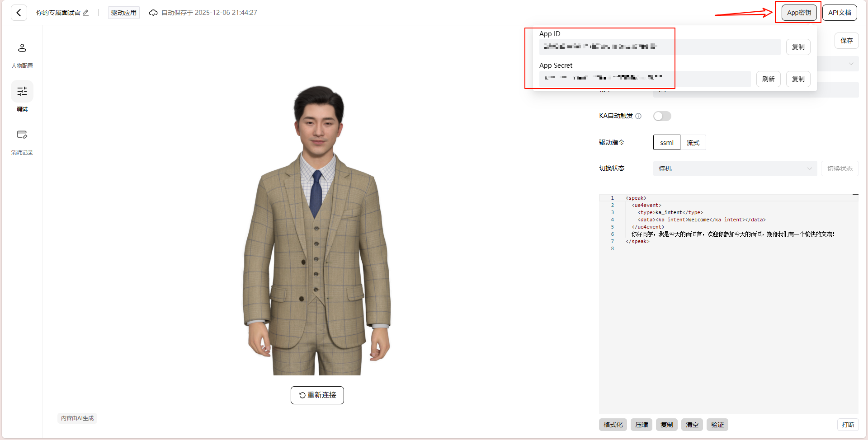Click the back arrow at top left
Image resolution: width=868 pixels, height=440 pixels.
point(19,12)
